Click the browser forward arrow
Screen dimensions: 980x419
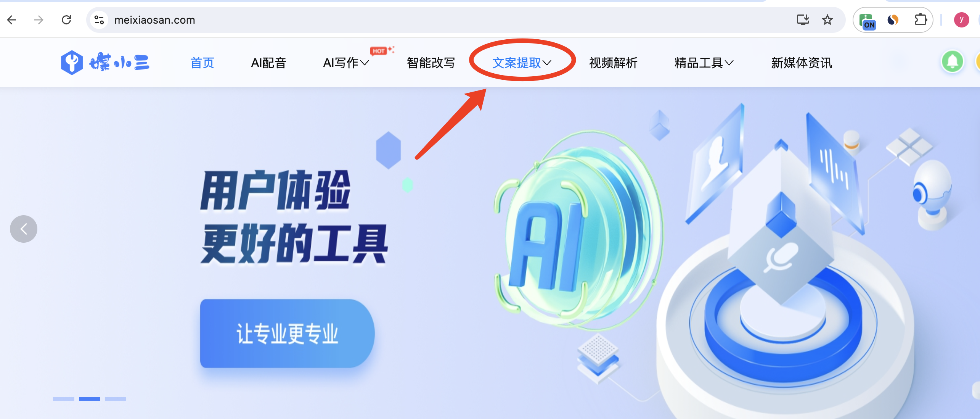[39, 20]
